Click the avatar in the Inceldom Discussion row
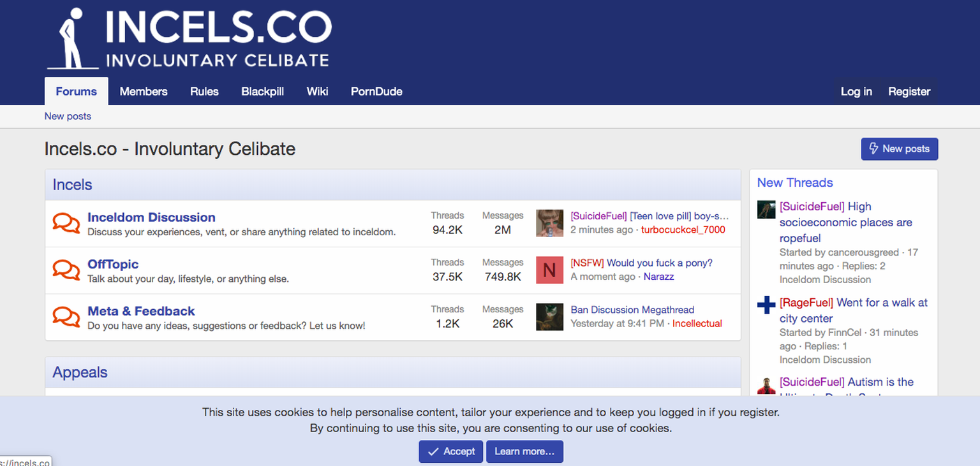 coord(549,223)
